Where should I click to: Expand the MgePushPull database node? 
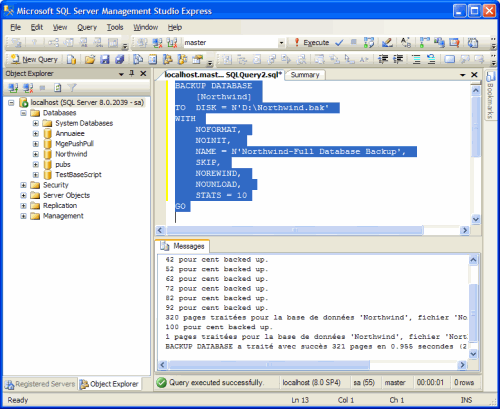click(x=36, y=144)
